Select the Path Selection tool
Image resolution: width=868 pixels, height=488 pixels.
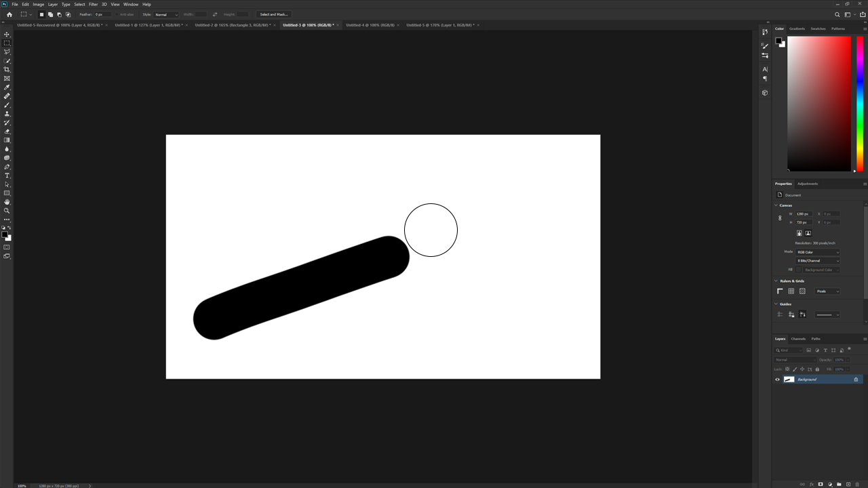click(7, 184)
